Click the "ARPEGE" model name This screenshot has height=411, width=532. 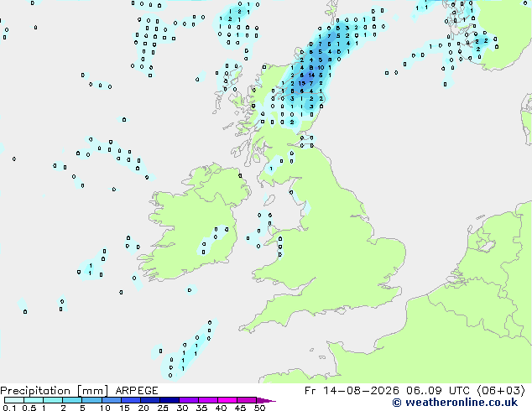(x=137, y=391)
